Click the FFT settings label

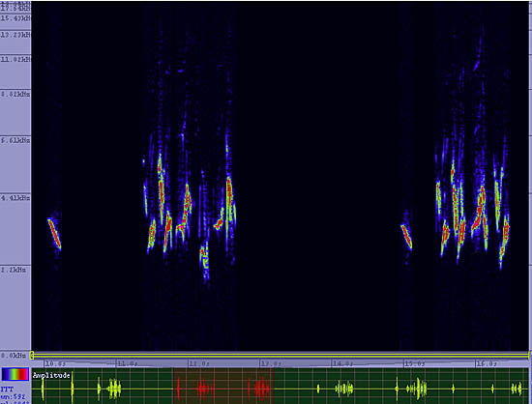7,390
